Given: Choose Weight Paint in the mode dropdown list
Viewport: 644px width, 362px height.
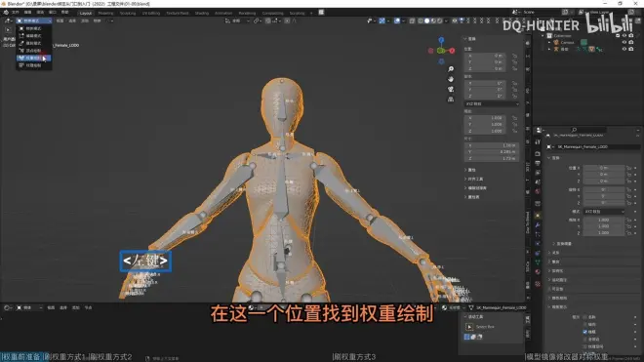Looking at the screenshot, I should [x=34, y=58].
